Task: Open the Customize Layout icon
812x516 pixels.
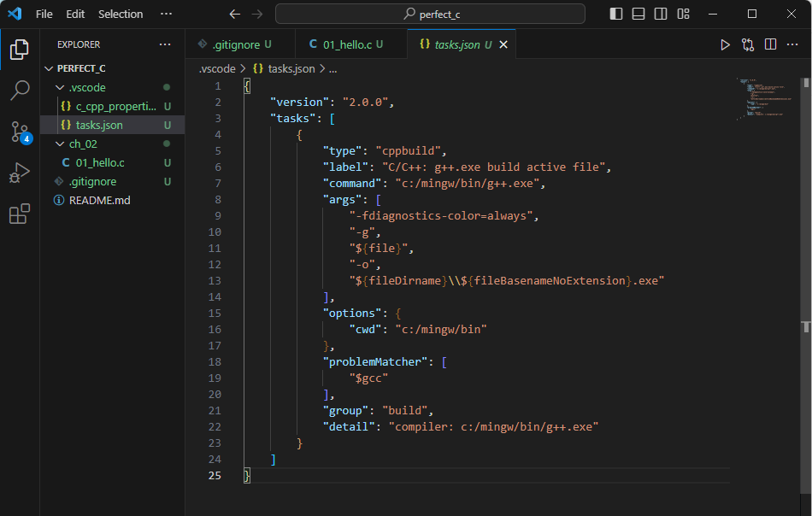Action: coord(684,14)
